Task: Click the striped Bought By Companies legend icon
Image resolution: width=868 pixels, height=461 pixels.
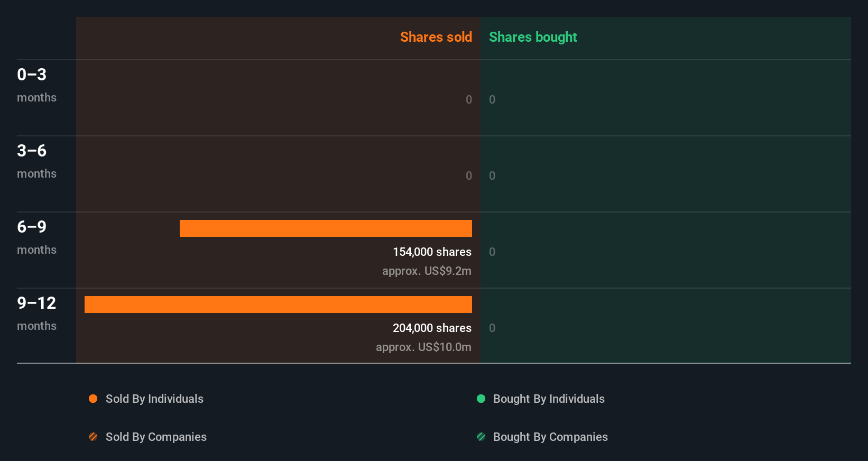Action: coord(481,437)
